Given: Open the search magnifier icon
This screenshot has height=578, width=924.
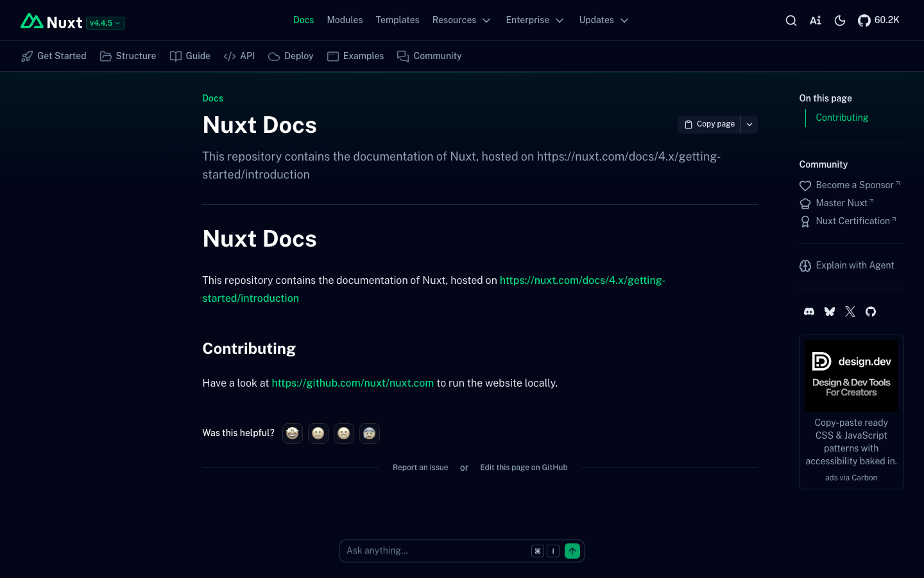Looking at the screenshot, I should click(x=791, y=21).
